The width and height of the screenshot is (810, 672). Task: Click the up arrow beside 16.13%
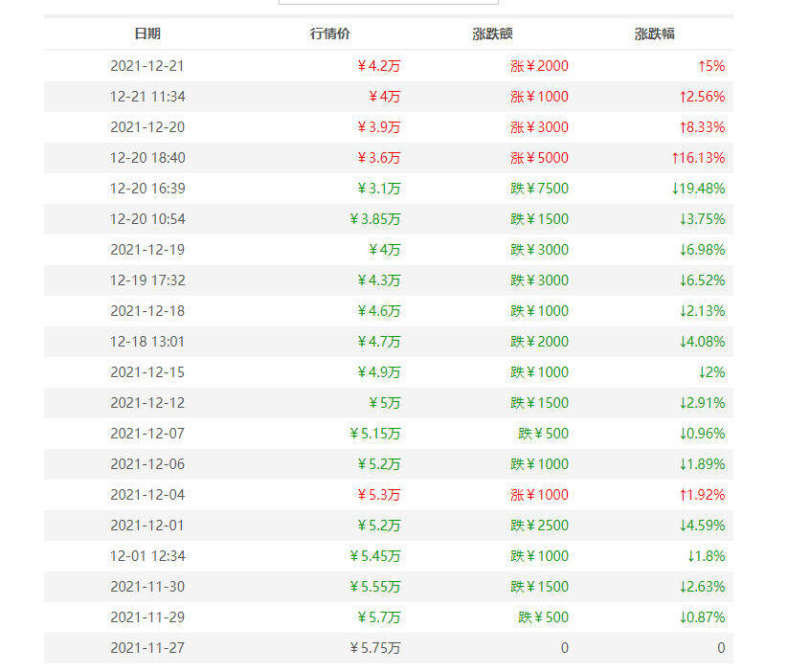pyautogui.click(x=675, y=158)
